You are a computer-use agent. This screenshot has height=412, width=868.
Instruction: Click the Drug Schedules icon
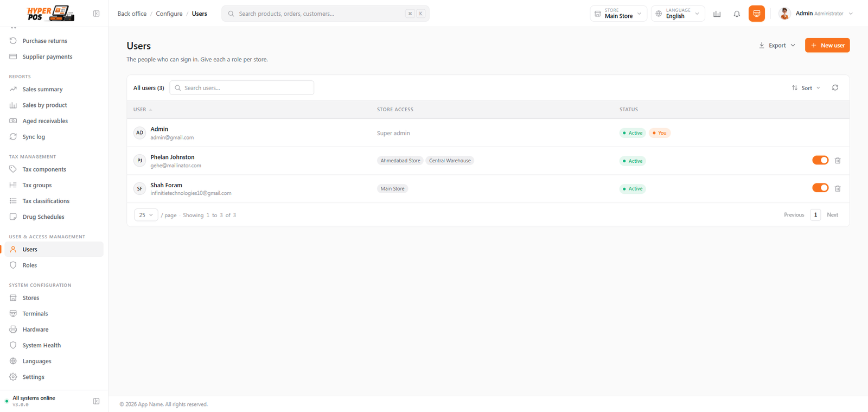pos(13,217)
